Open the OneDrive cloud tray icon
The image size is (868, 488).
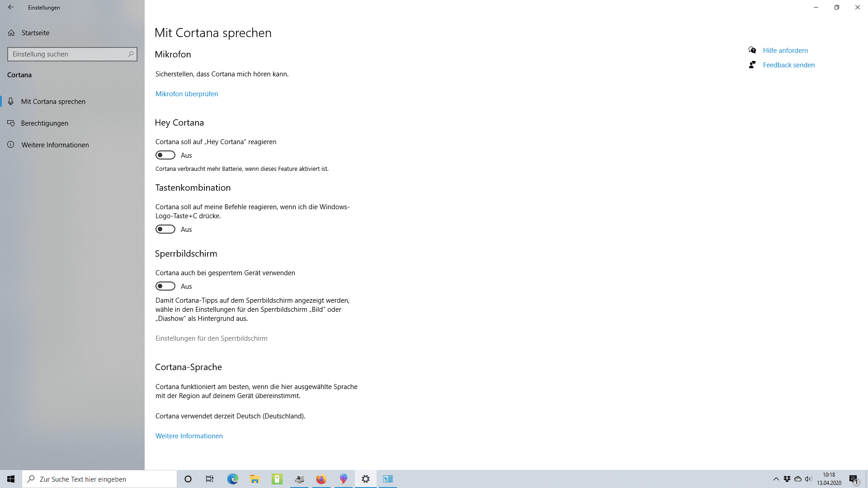(798, 479)
